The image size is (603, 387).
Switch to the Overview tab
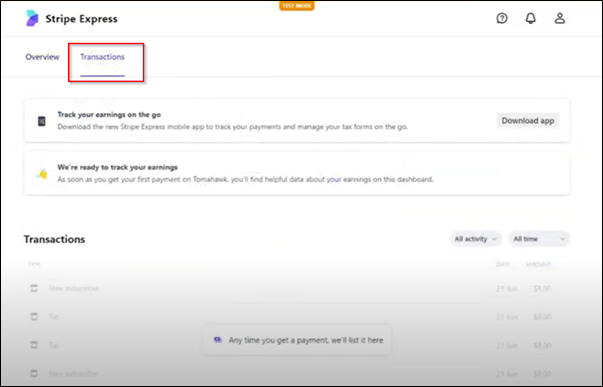pos(42,57)
